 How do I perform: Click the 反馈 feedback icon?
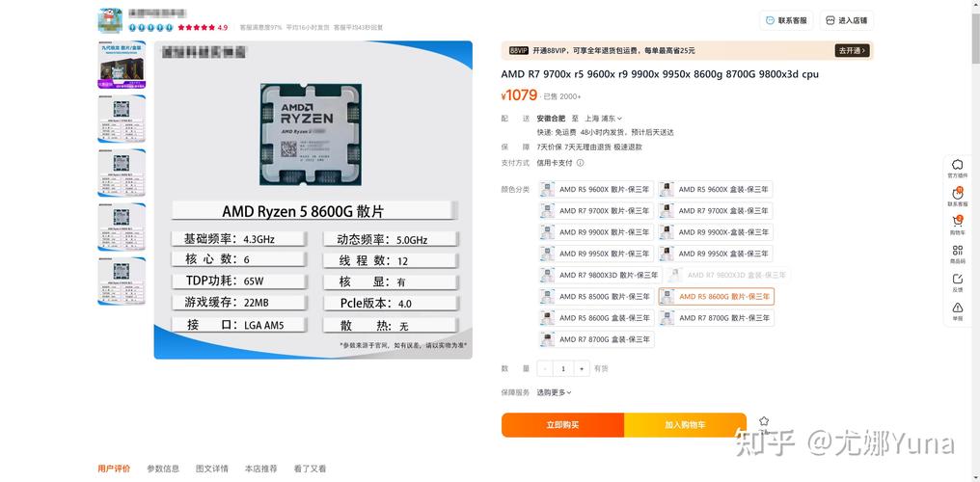click(957, 282)
